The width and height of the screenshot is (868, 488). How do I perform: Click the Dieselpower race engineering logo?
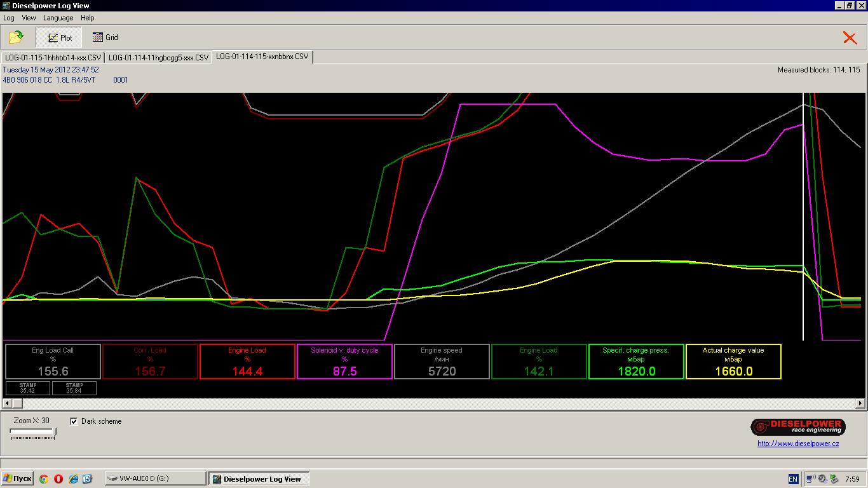(798, 427)
